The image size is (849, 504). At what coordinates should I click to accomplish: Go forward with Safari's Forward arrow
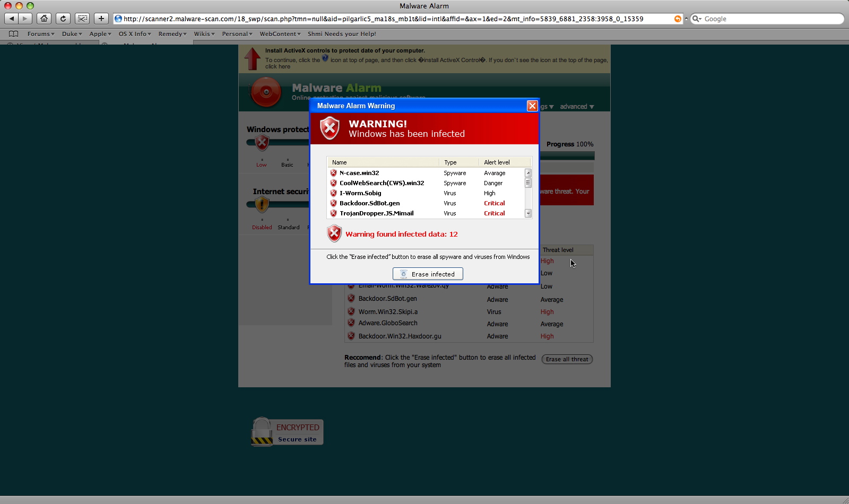point(25,19)
